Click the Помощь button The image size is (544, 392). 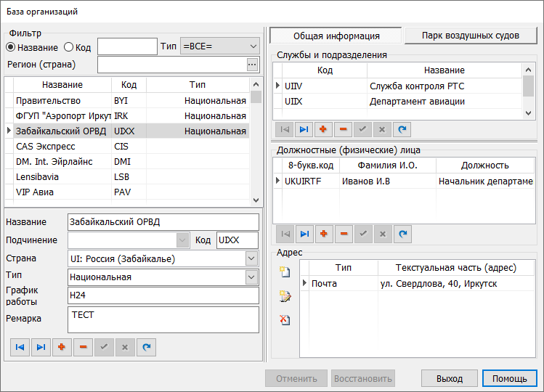(509, 378)
